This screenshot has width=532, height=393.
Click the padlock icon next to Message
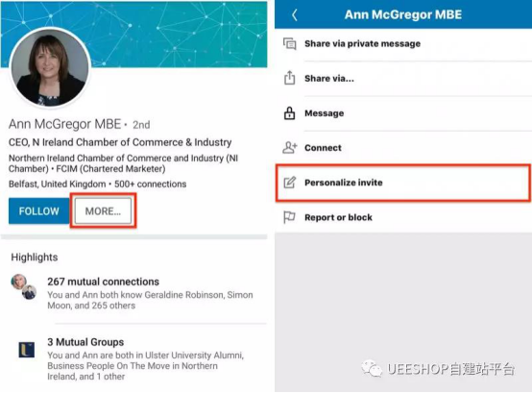(x=289, y=113)
